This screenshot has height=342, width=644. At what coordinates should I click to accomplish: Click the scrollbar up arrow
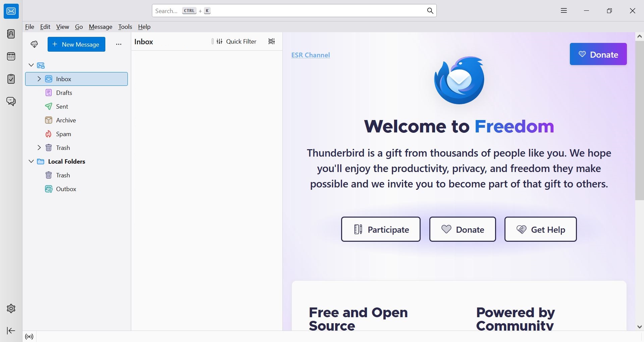click(x=640, y=36)
